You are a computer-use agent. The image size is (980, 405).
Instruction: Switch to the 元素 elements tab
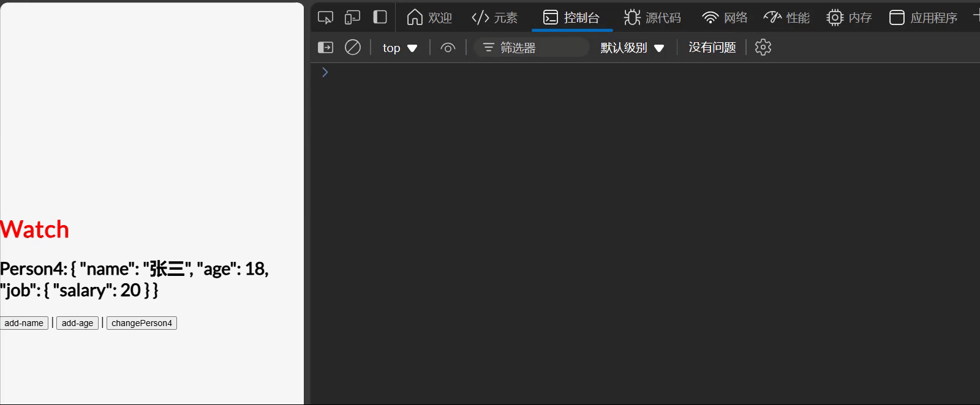(x=495, y=18)
